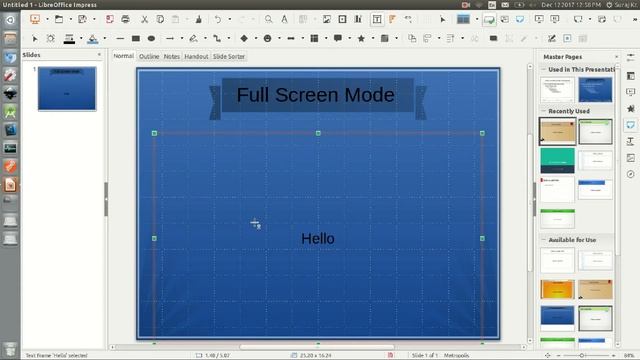640x360 pixels.
Task: Open Navigator compass icon in sidebar
Action: click(631, 174)
